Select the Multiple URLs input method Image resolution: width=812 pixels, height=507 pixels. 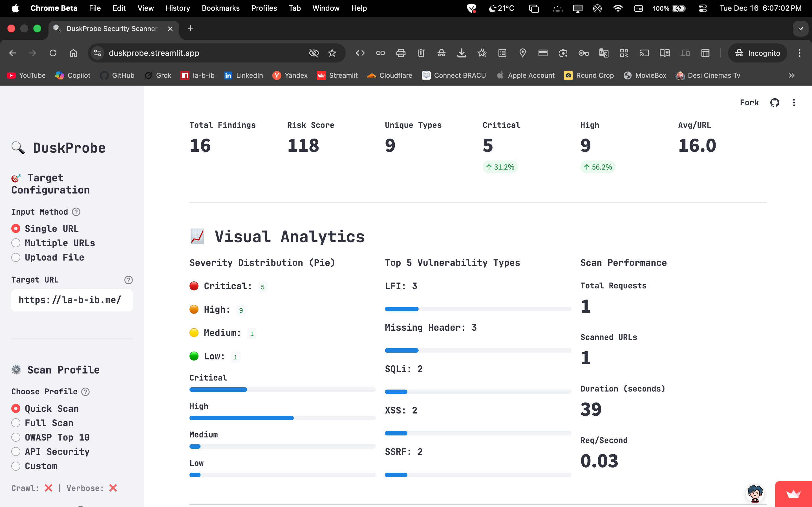[x=16, y=243]
